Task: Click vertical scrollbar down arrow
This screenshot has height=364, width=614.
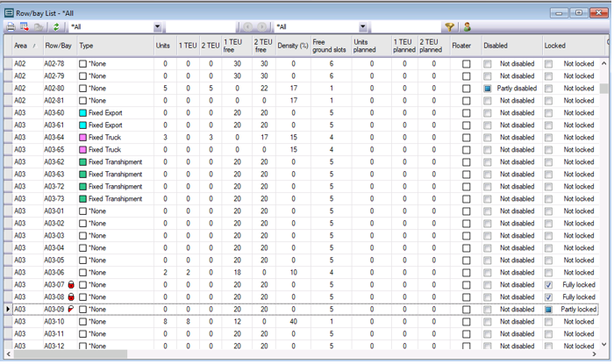Action: 603,345
